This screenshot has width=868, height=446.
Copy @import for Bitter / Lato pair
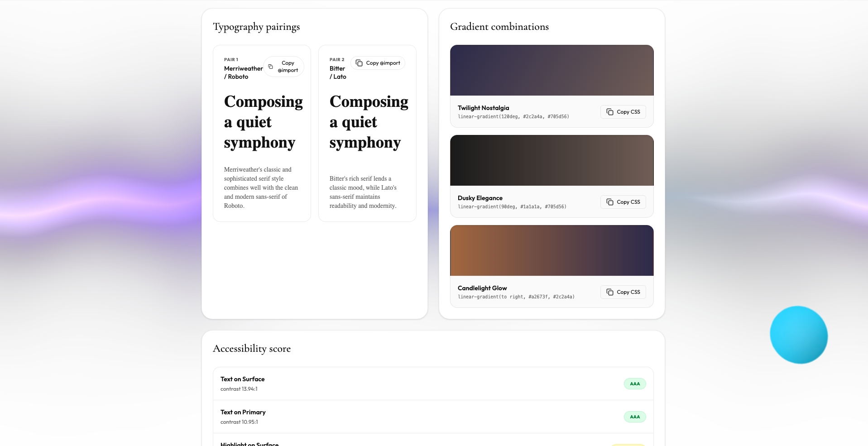378,63
